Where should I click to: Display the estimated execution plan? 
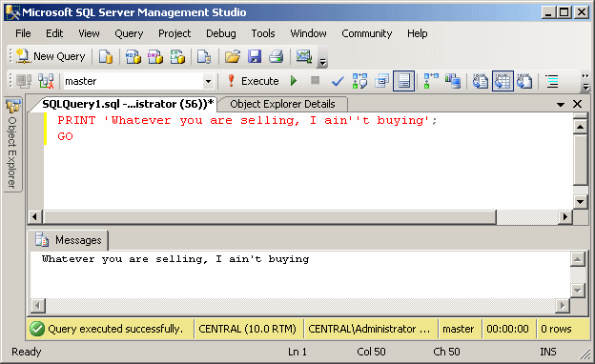pyautogui.click(x=359, y=81)
